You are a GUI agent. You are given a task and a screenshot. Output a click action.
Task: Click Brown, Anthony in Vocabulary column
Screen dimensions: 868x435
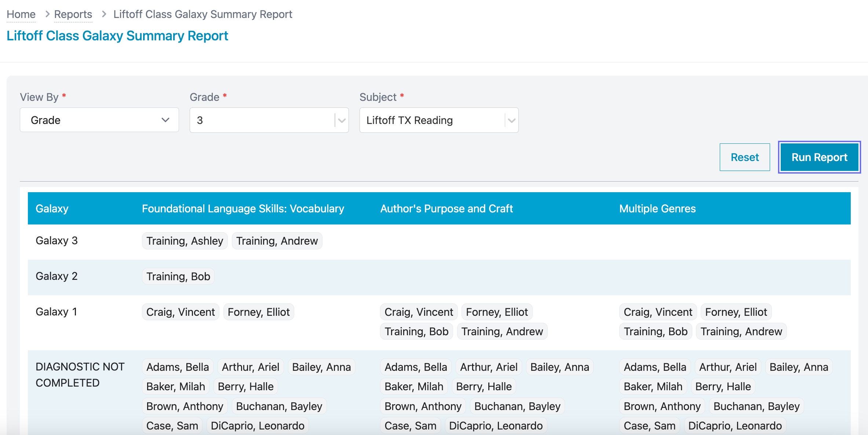pyautogui.click(x=185, y=406)
